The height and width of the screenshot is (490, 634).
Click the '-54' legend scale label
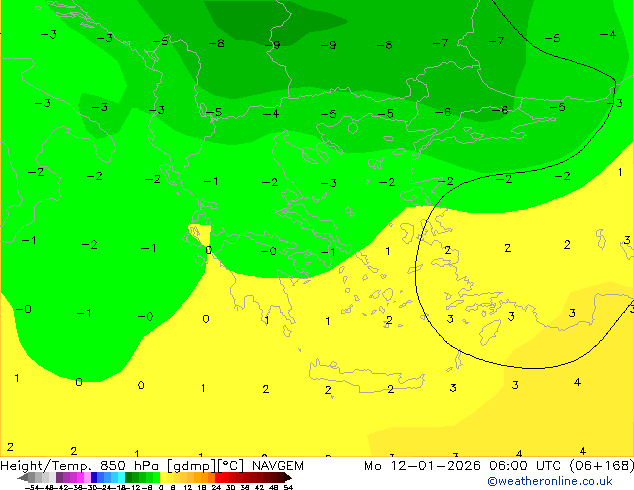pos(32,488)
